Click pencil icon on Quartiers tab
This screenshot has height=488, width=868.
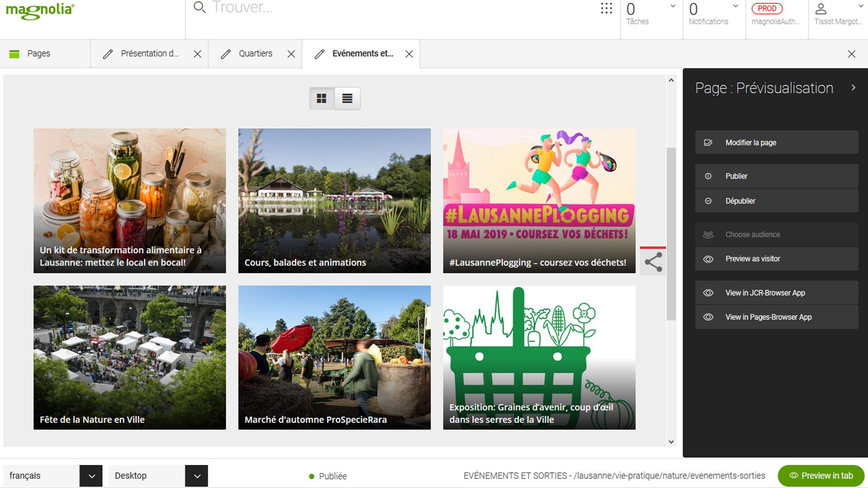pos(226,54)
